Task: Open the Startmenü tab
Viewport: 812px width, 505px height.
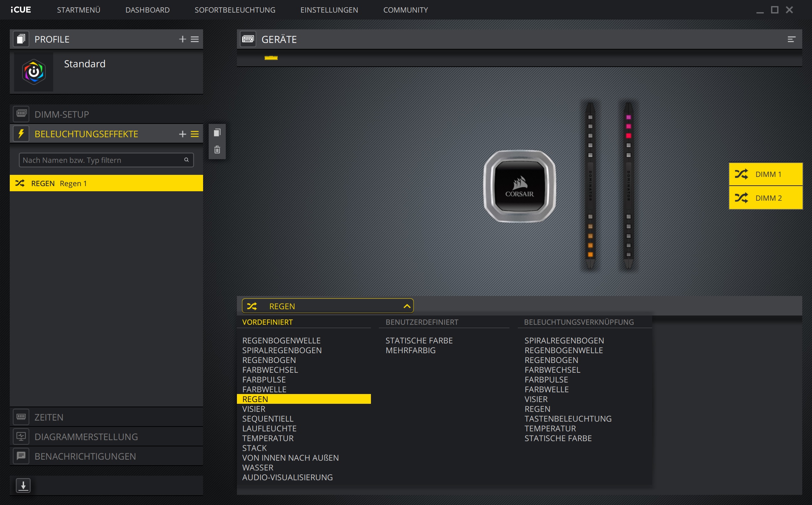Action: click(x=79, y=10)
